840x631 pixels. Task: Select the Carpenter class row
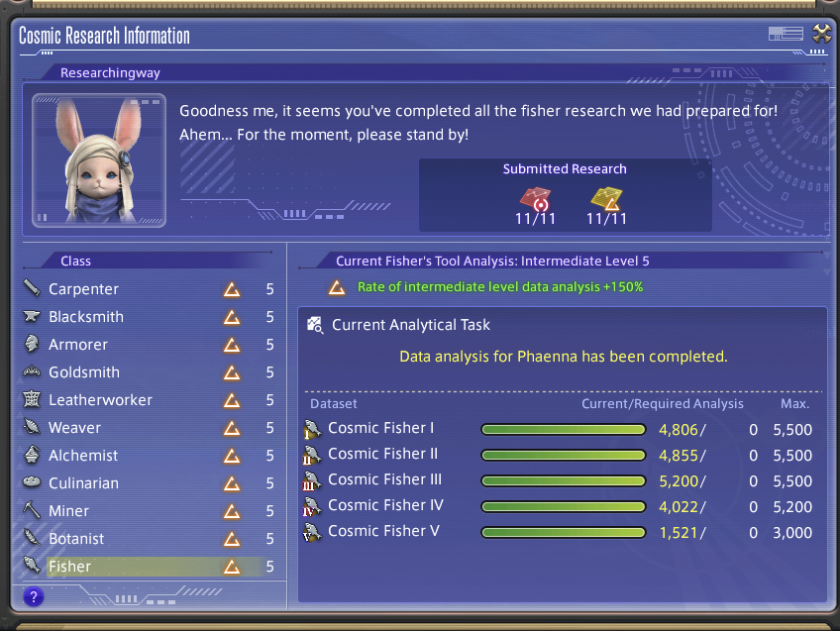pos(150,289)
